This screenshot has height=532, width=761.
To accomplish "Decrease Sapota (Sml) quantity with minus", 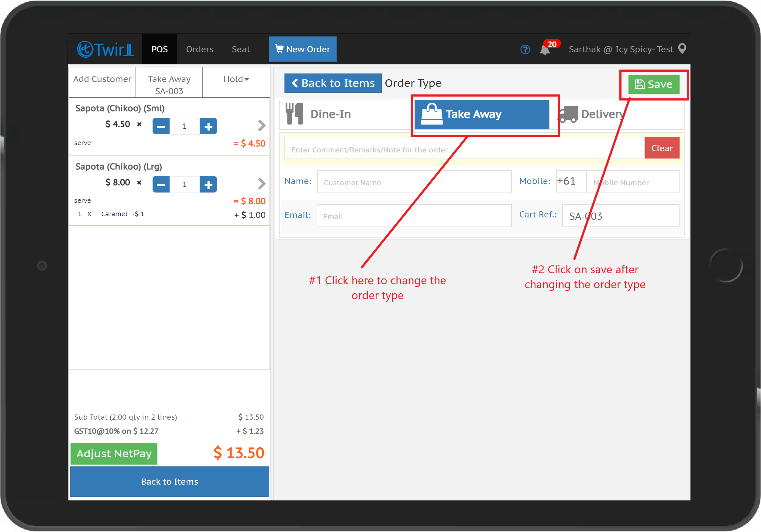I will point(161,126).
